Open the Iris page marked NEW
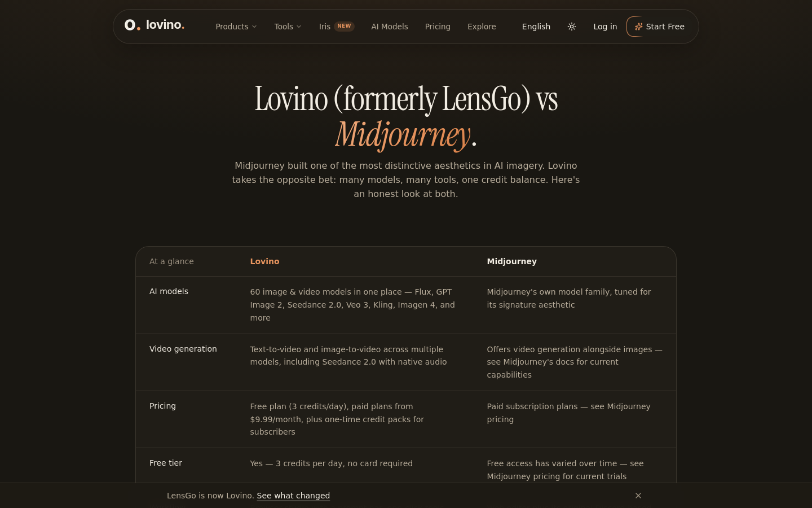This screenshot has height=508, width=812. [x=337, y=27]
